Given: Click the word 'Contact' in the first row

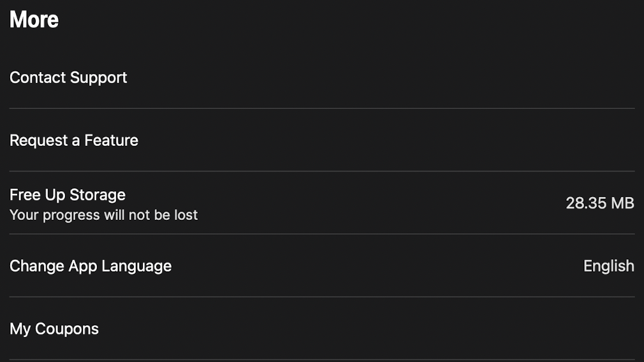Looking at the screenshot, I should point(38,78).
